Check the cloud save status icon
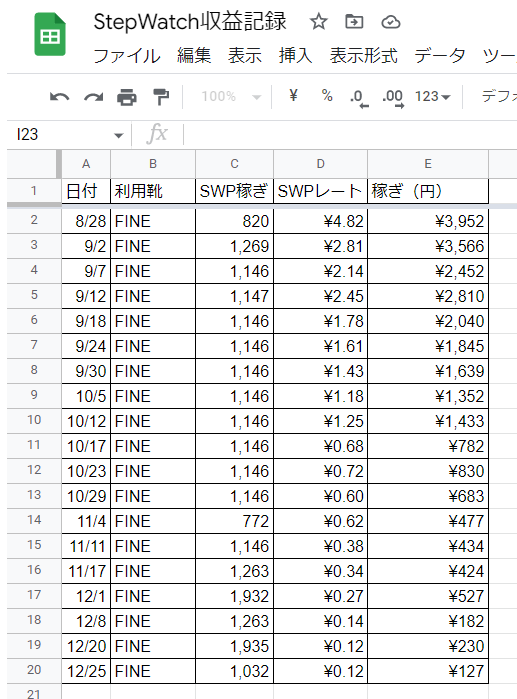The height and width of the screenshot is (699, 517). point(390,22)
